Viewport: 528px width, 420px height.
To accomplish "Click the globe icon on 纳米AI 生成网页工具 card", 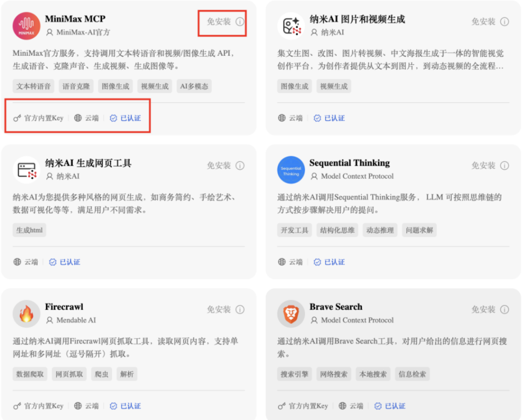I will [x=17, y=262].
